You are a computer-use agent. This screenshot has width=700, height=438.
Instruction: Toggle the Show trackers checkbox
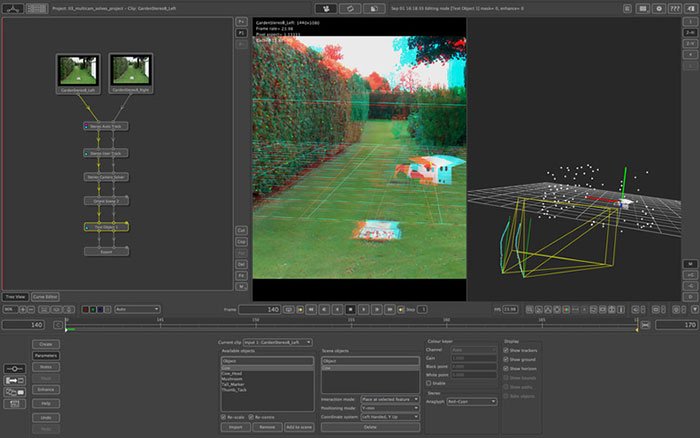click(x=506, y=350)
